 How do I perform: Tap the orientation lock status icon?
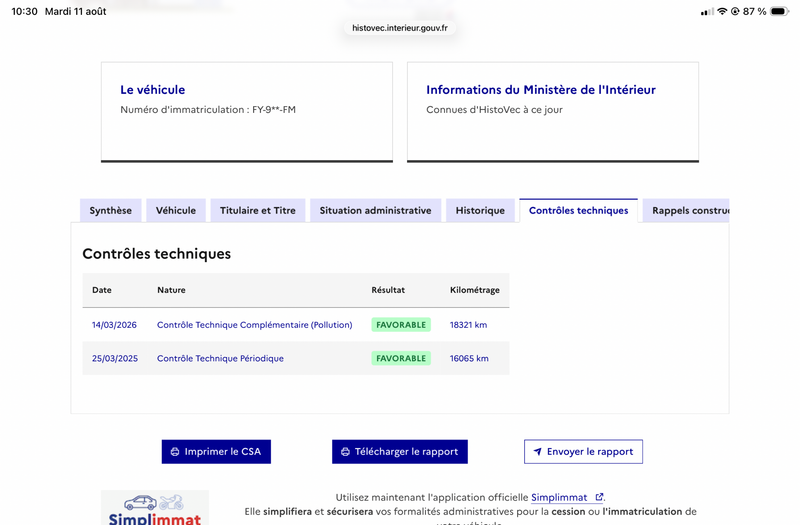click(735, 11)
